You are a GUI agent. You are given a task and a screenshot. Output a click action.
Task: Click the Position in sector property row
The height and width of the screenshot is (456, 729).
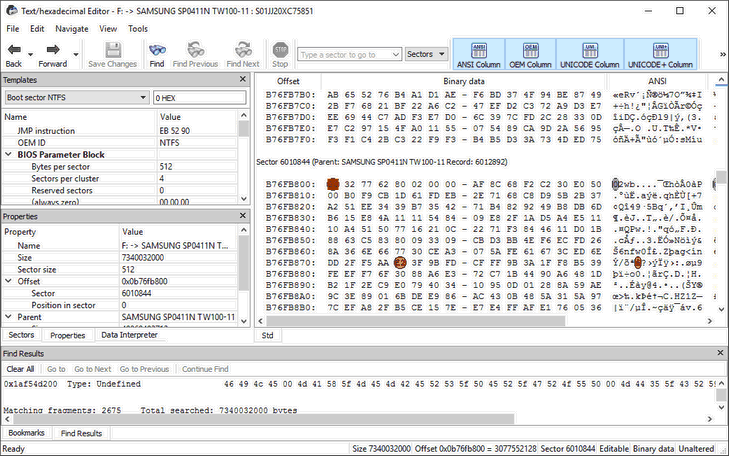pos(120,305)
